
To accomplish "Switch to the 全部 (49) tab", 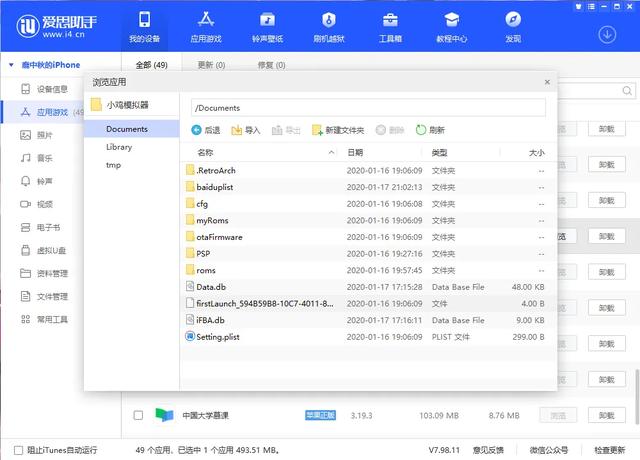I will 151,65.
